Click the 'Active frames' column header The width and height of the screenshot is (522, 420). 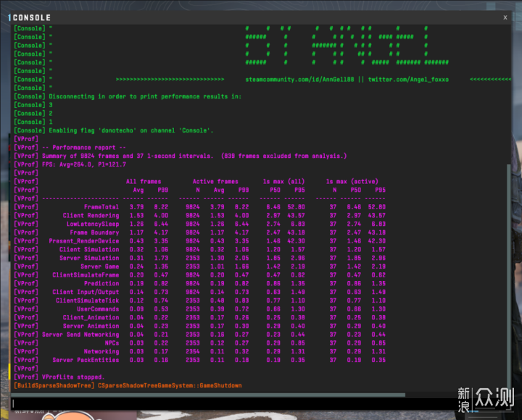[x=215, y=182]
